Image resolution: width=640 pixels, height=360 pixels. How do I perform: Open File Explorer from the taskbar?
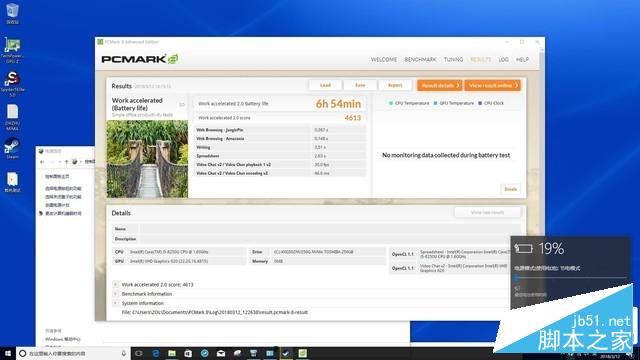click(x=172, y=353)
